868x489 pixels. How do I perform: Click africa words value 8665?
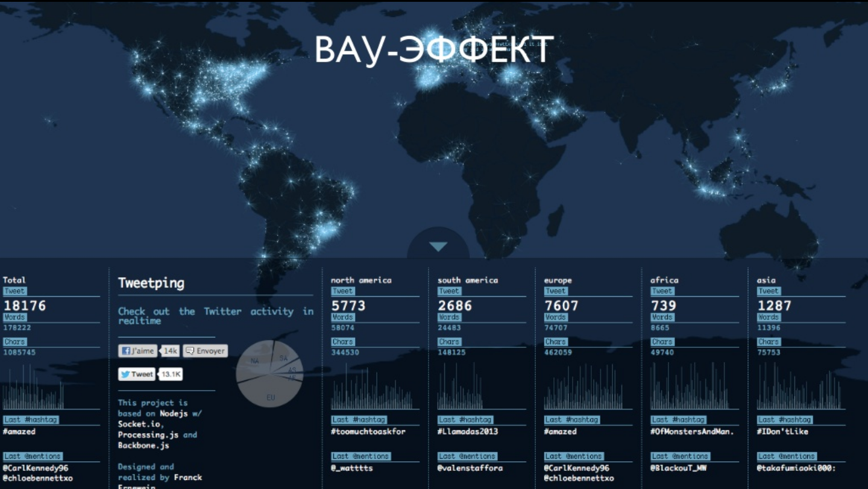660,328
